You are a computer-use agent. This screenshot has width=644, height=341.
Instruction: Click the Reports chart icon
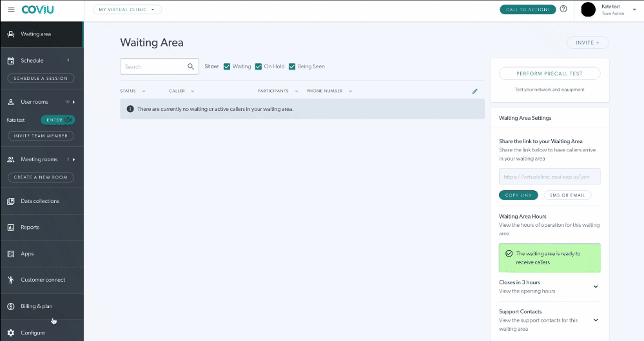10,228
